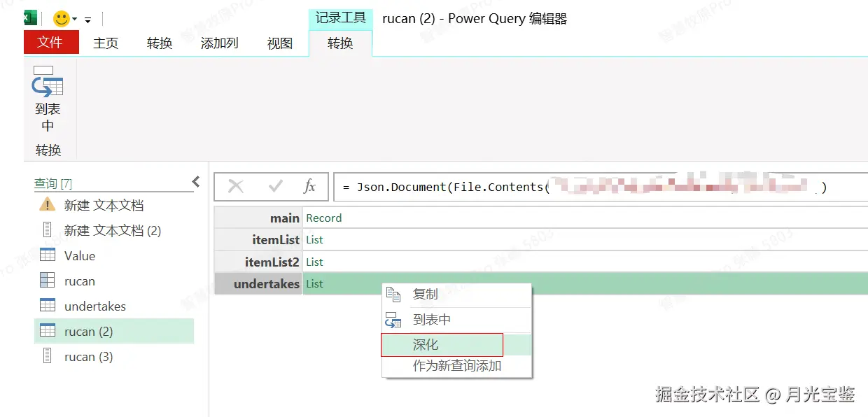The image size is (868, 417).
Task: Click the list icon beside rucan (3)
Action: click(47, 355)
